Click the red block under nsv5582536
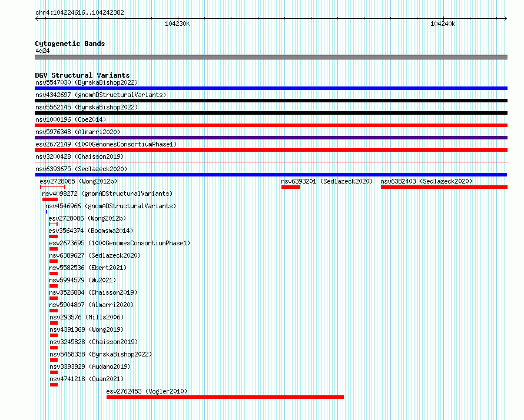Viewport: 524px width, 420px height. (x=54, y=274)
